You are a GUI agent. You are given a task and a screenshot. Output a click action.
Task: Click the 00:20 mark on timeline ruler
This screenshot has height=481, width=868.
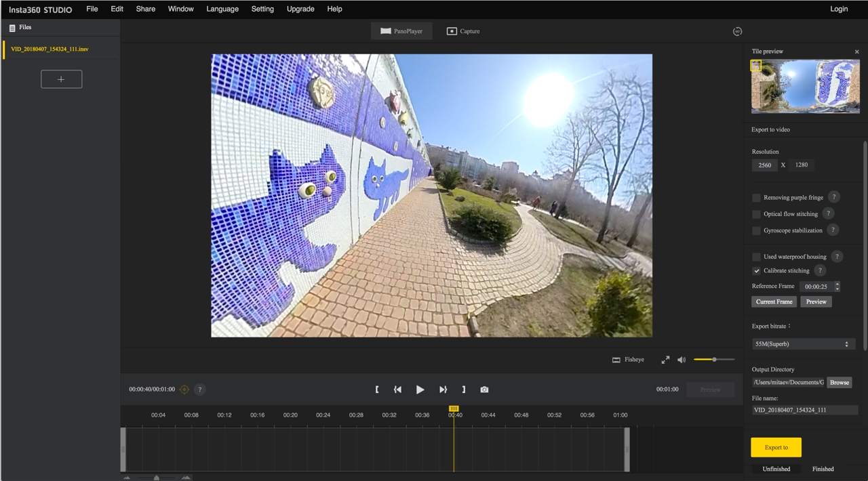(x=290, y=415)
